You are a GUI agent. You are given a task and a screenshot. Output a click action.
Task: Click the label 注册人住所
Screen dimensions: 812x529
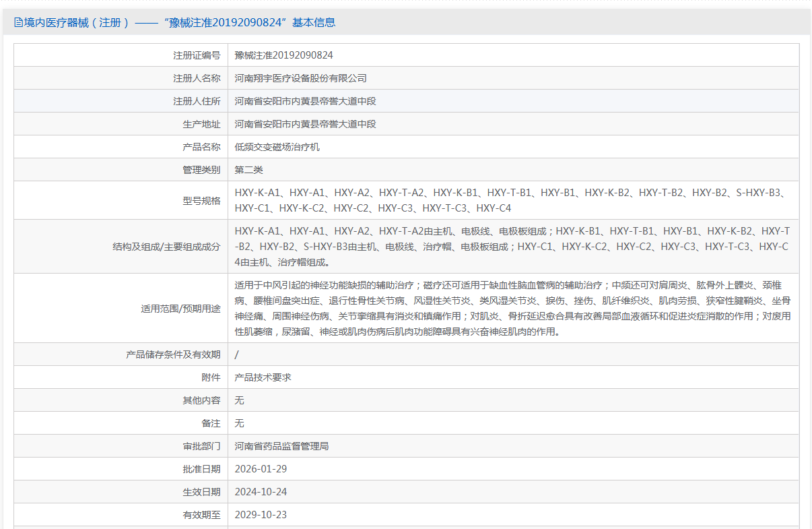tap(197, 101)
